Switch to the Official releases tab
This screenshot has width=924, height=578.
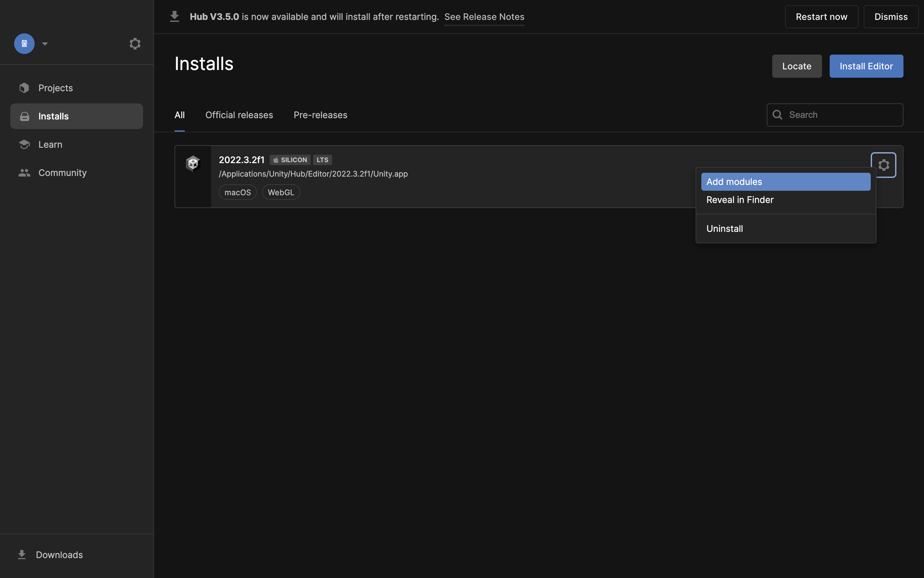coord(239,115)
